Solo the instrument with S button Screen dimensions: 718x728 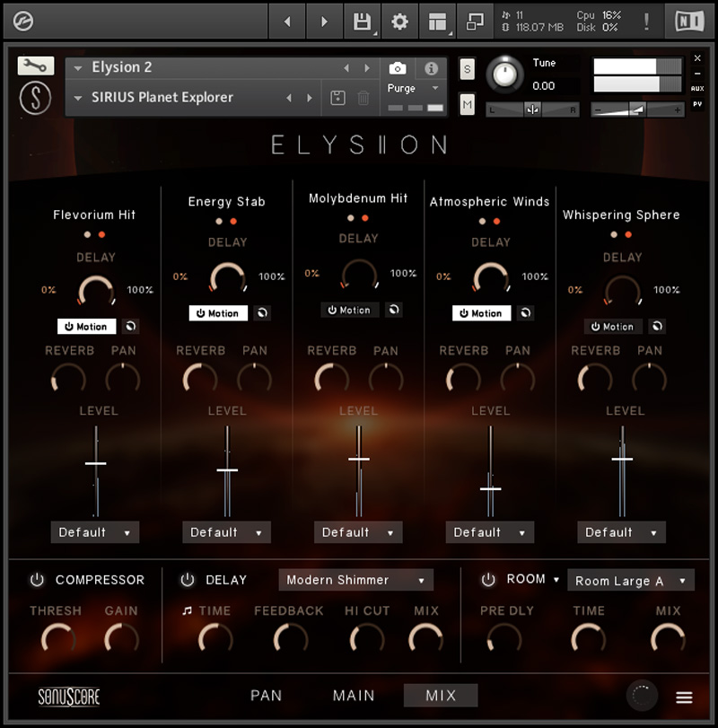pyautogui.click(x=467, y=69)
